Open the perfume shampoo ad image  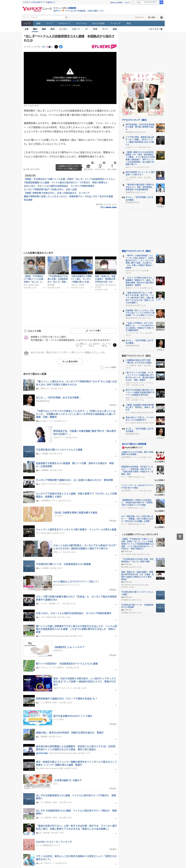click(143, 94)
